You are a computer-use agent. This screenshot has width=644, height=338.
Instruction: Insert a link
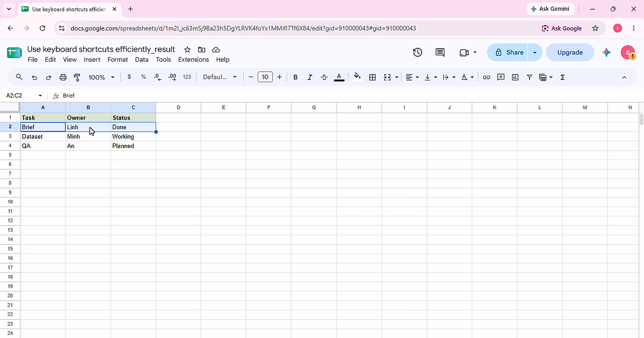(x=486, y=77)
